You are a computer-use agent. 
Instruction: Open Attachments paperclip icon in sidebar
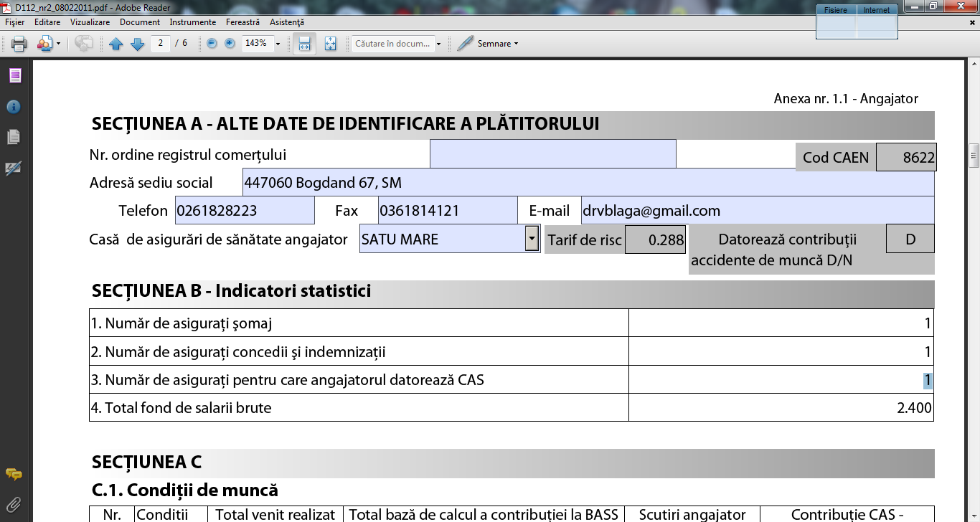(14, 503)
